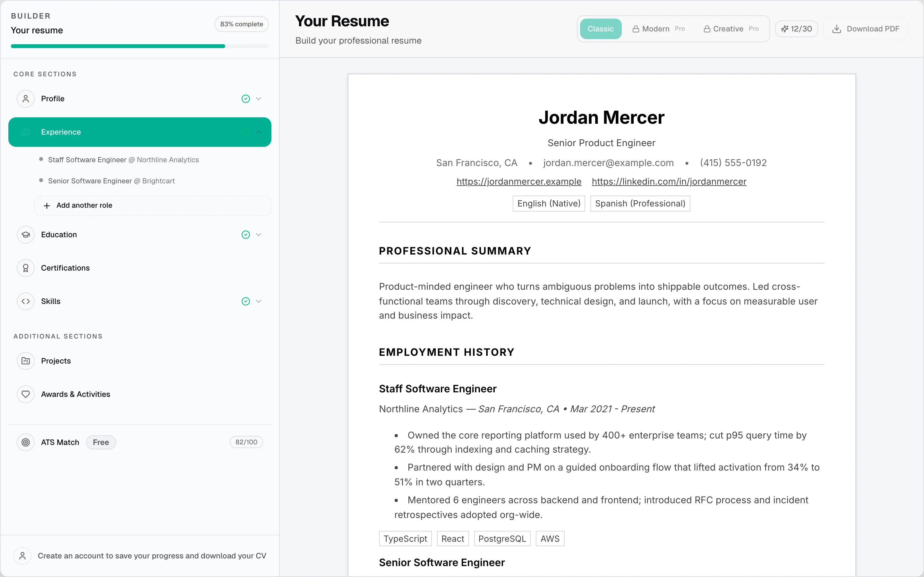The height and width of the screenshot is (577, 924).
Task: Click the Certifications badge icon
Action: (25, 268)
